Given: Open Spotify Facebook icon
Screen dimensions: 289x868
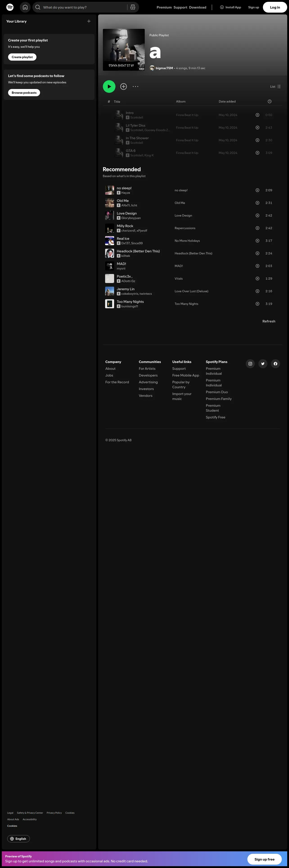Looking at the screenshot, I should tap(275, 363).
